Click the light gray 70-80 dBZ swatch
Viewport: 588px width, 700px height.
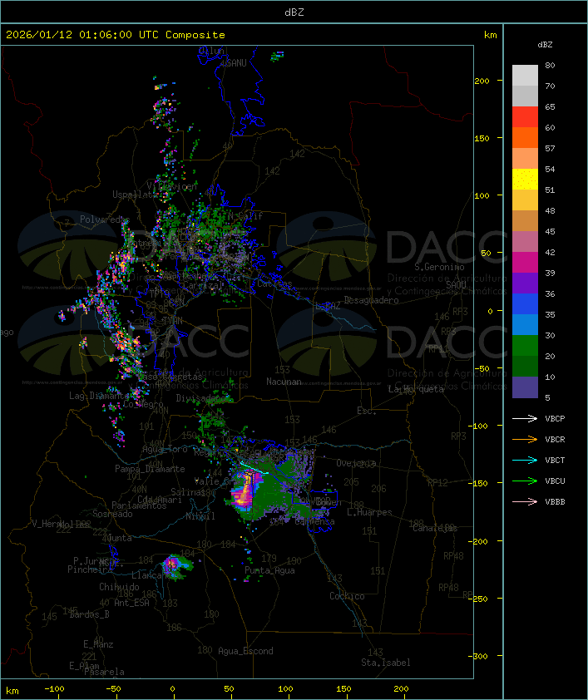coord(525,76)
